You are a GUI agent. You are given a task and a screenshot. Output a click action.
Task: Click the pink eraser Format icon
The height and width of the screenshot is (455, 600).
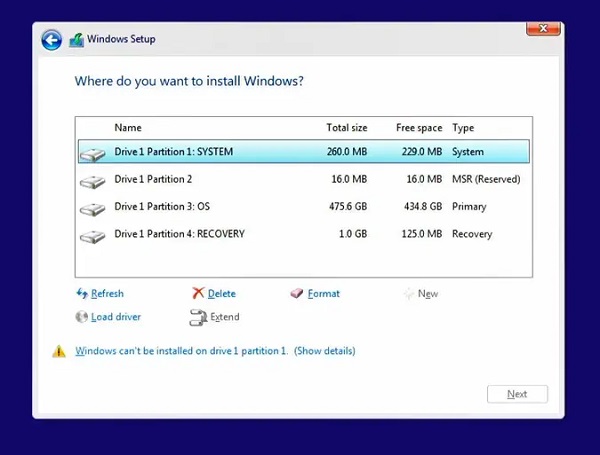tap(297, 294)
